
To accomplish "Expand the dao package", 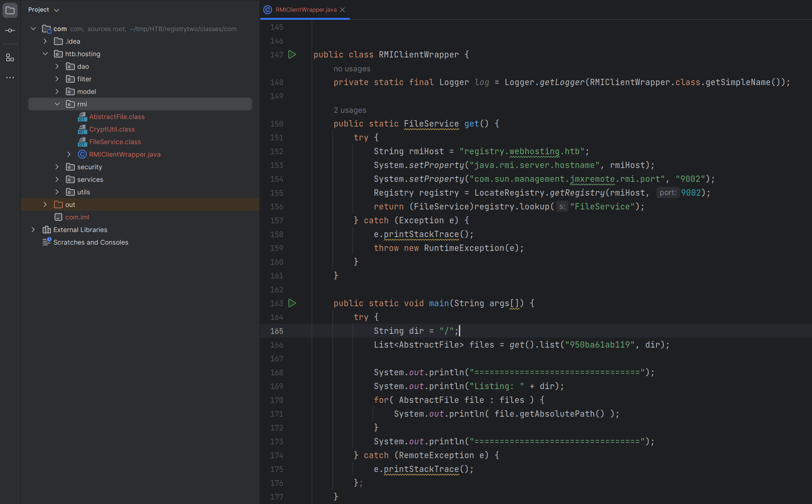I will [x=57, y=66].
